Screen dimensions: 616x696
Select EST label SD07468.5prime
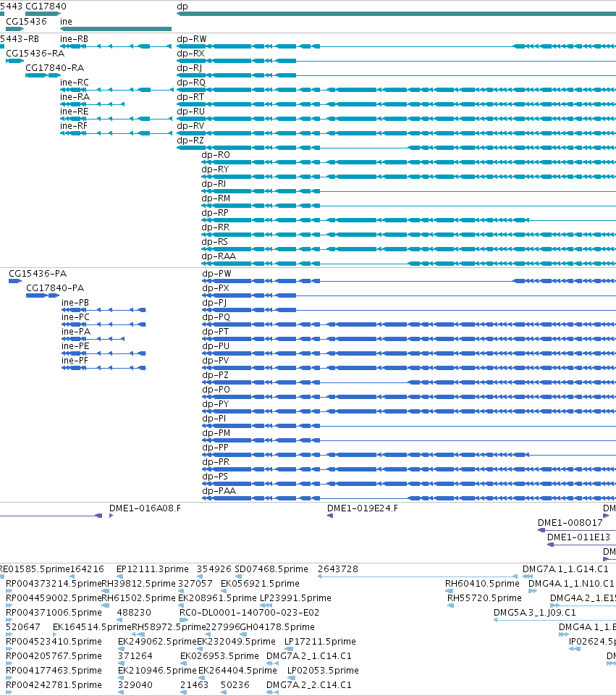click(271, 569)
